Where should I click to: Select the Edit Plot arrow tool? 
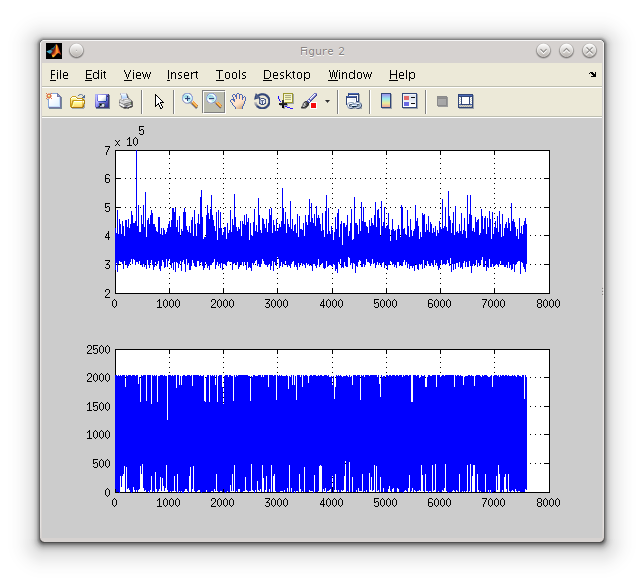(159, 101)
